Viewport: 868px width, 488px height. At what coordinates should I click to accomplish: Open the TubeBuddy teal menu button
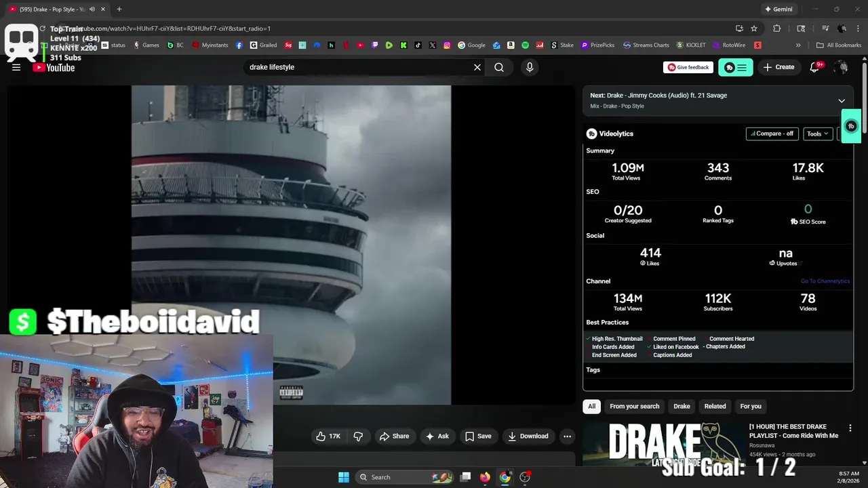[735, 67]
